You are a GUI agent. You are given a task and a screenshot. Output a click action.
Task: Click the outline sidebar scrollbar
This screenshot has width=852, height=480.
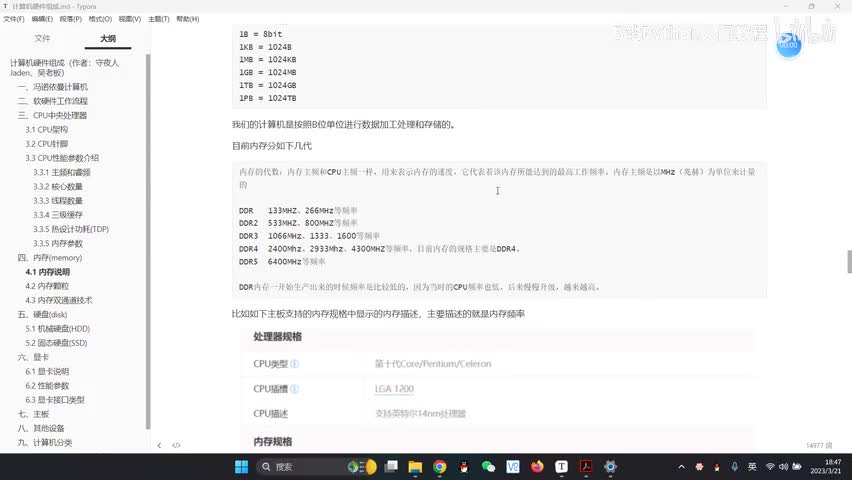point(148,242)
